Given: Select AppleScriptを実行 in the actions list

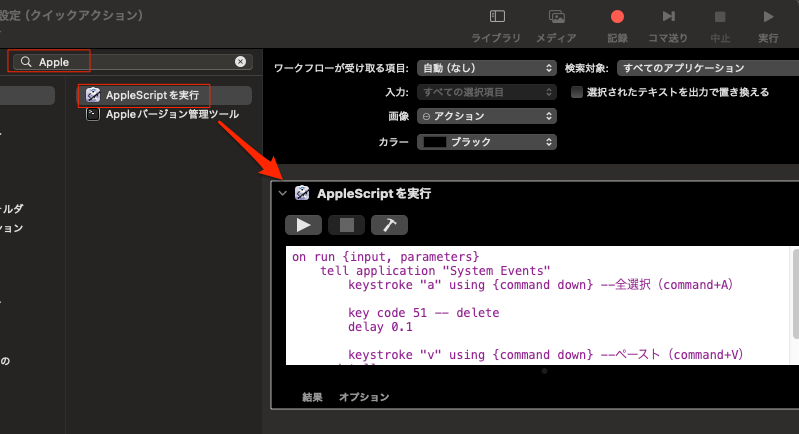Looking at the screenshot, I should click(151, 95).
